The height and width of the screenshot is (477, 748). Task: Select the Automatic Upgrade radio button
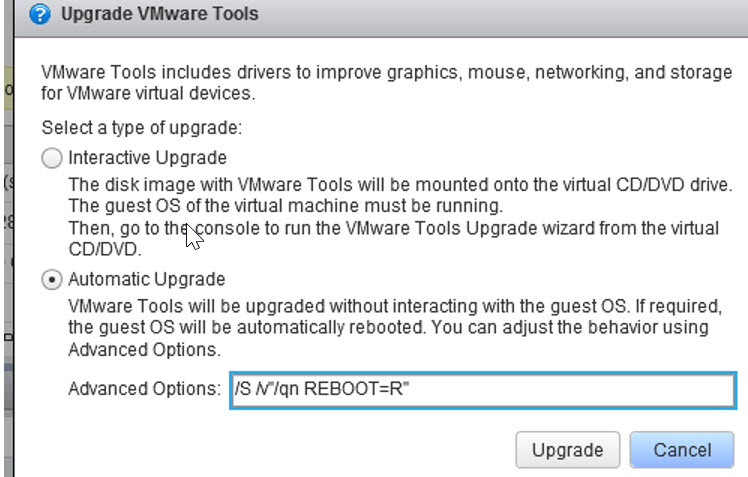(x=51, y=279)
